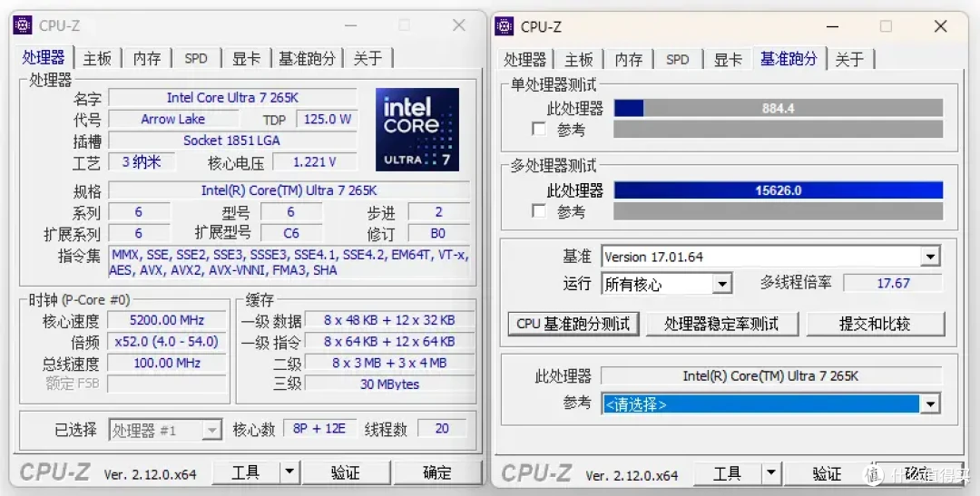The height and width of the screenshot is (496, 980).
Task: Click 总线速度 value 100.00 MHz
Action: tap(167, 363)
